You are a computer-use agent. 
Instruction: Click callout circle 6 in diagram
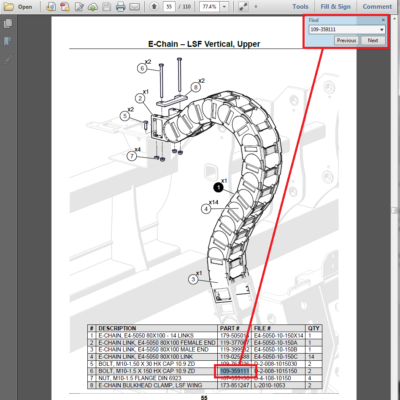142,68
